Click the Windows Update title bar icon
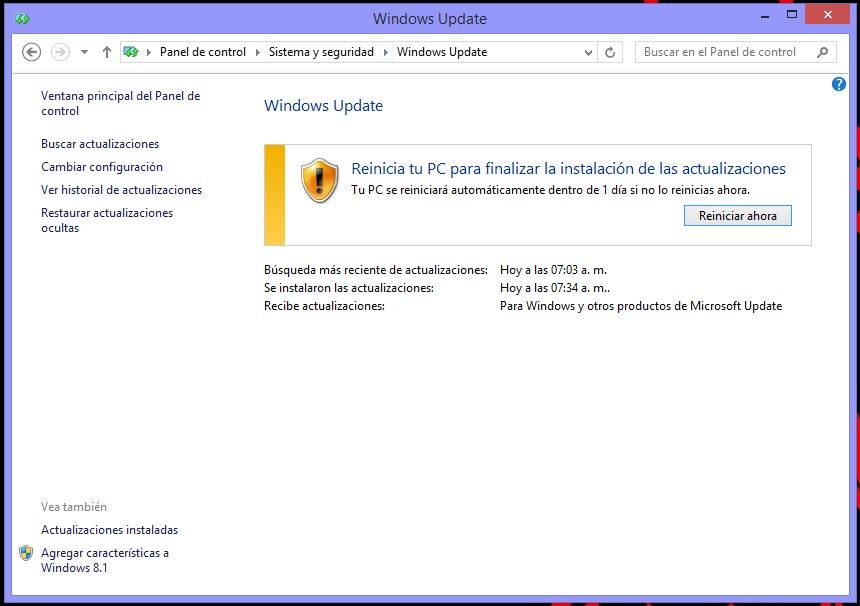The width and height of the screenshot is (860, 606). pos(24,18)
